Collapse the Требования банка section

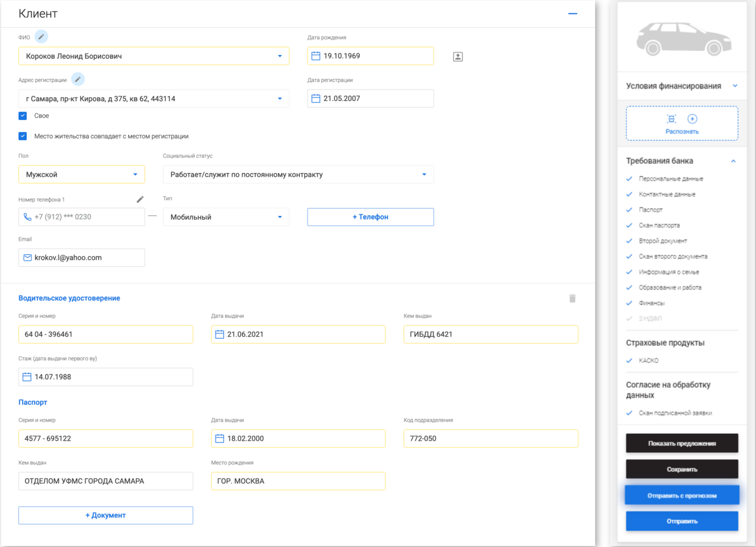[x=733, y=161]
